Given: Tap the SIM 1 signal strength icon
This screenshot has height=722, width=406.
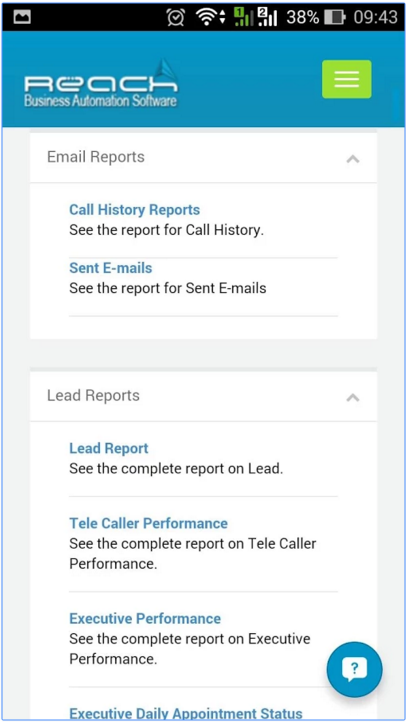Looking at the screenshot, I should 243,17.
